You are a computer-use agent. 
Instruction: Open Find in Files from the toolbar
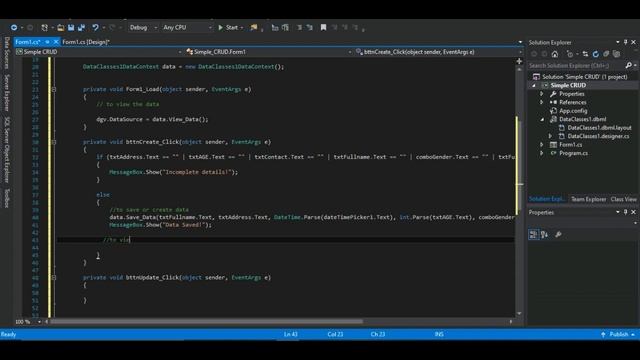[254, 27]
